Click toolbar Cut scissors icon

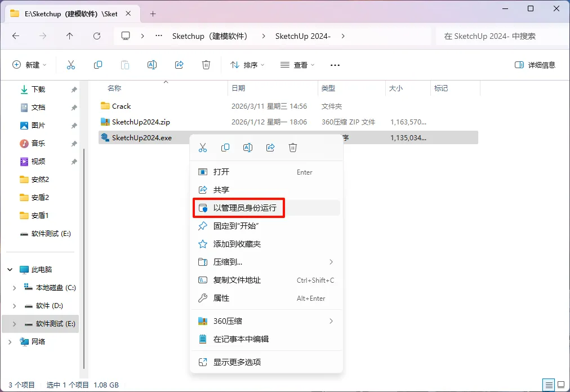pos(71,65)
